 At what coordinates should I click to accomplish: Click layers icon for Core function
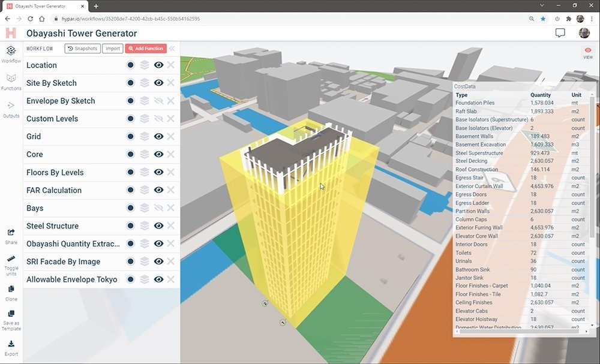(144, 154)
